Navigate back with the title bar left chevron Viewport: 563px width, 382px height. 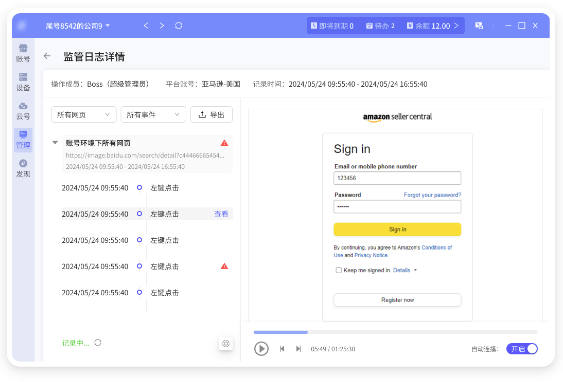[x=146, y=25]
